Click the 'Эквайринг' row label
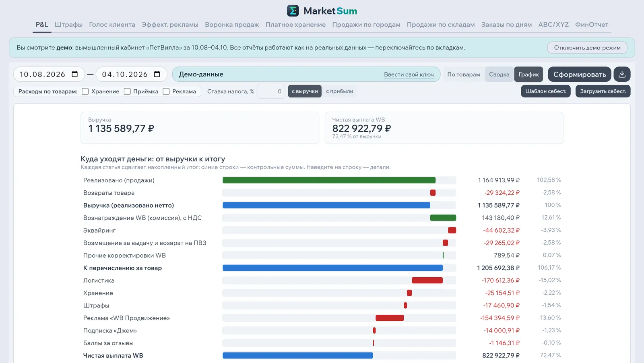This screenshot has width=644, height=363. point(99,231)
